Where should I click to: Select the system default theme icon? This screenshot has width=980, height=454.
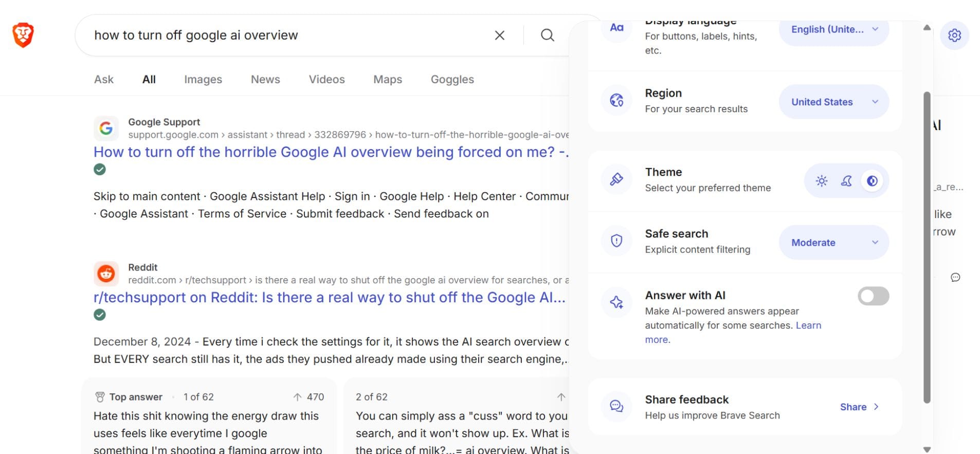point(872,181)
